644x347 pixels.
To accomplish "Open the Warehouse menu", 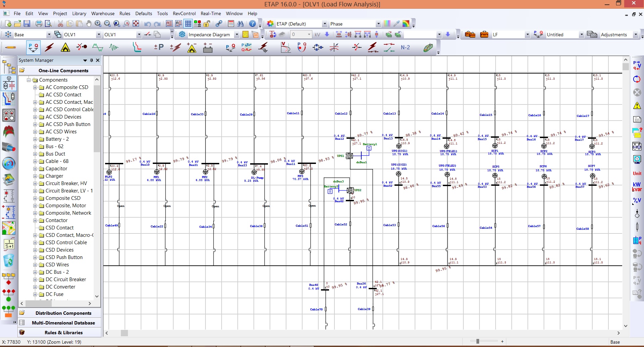I will click(x=103, y=13).
